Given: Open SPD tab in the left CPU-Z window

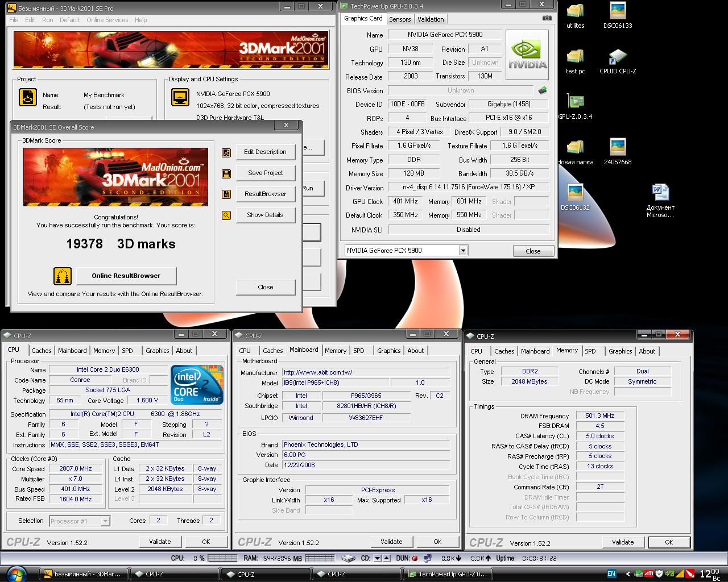Looking at the screenshot, I should pyautogui.click(x=127, y=351).
